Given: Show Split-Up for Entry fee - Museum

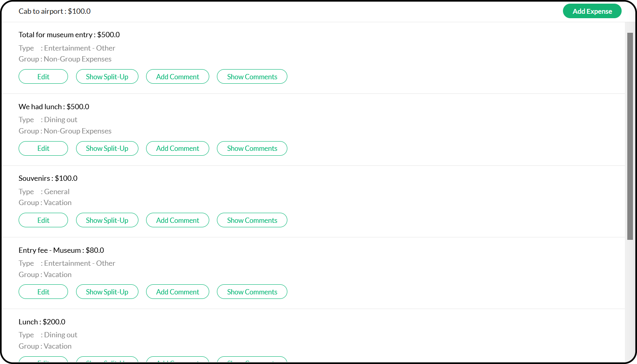Looking at the screenshot, I should click(107, 292).
